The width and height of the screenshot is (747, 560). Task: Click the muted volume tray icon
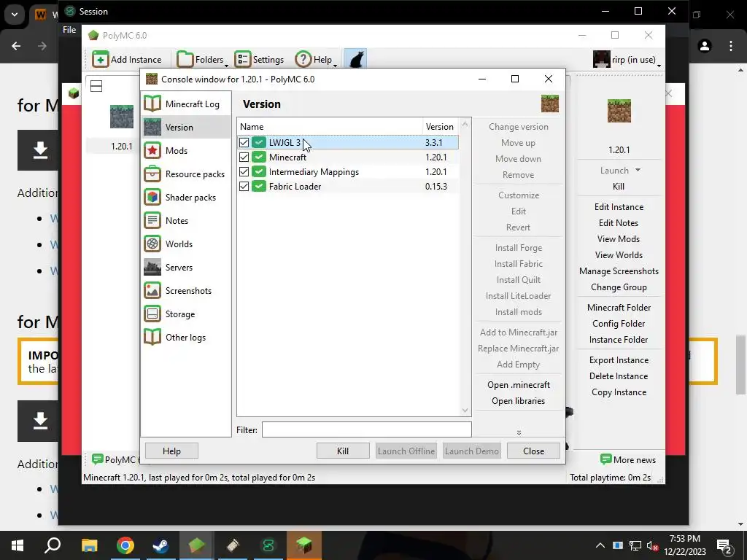[x=651, y=545]
